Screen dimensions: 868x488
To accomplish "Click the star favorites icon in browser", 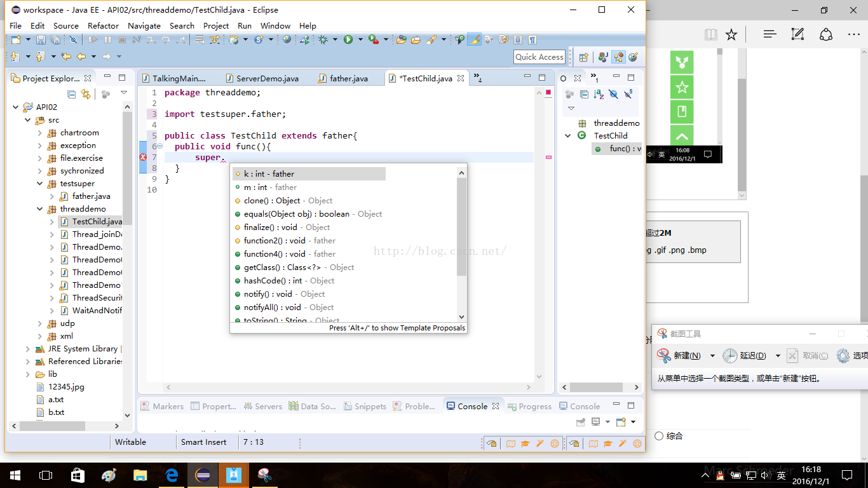I will point(731,34).
